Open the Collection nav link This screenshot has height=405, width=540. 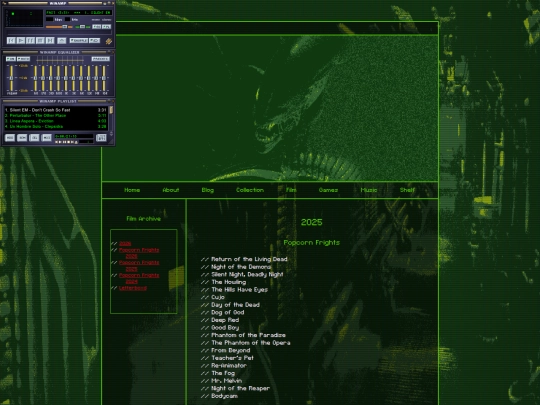(250, 190)
